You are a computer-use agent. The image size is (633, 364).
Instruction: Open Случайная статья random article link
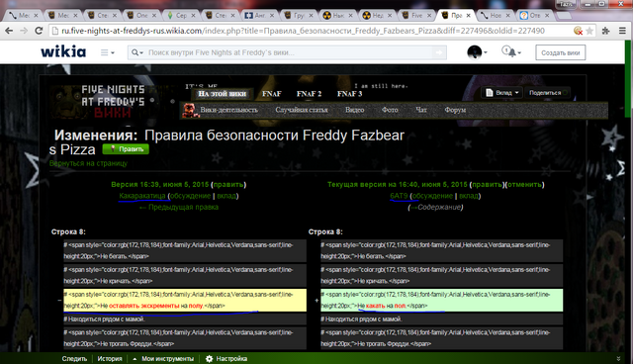[x=302, y=110]
